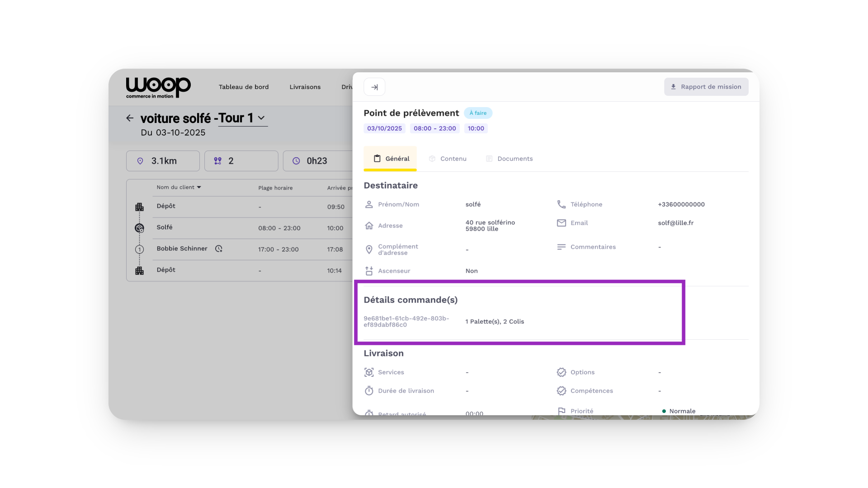This screenshot has width=868, height=488.
Task: Sort by Nom du client arrow
Action: (x=199, y=188)
